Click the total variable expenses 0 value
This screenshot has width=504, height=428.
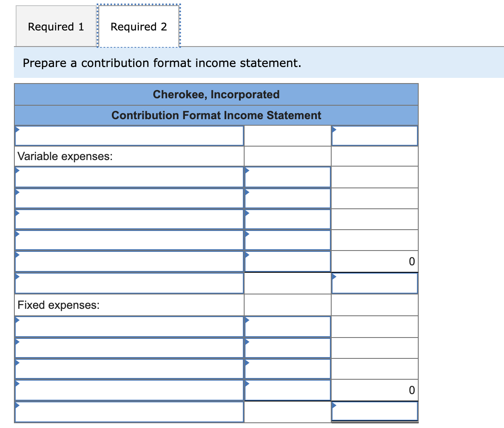tap(412, 261)
